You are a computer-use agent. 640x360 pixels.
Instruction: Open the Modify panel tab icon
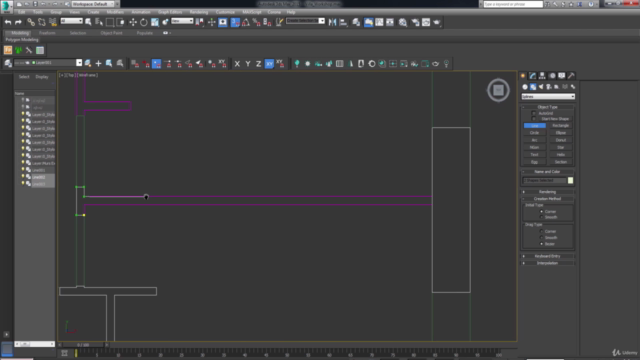click(x=533, y=76)
